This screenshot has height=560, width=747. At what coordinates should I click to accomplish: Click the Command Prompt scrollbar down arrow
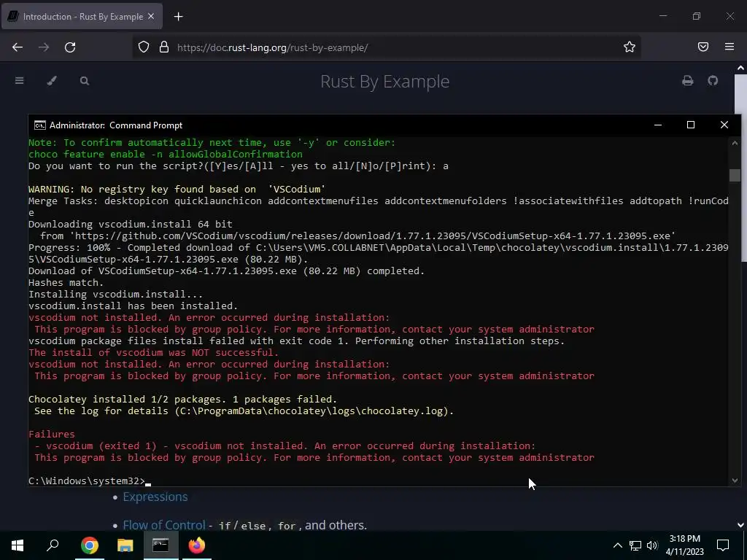[x=735, y=481]
